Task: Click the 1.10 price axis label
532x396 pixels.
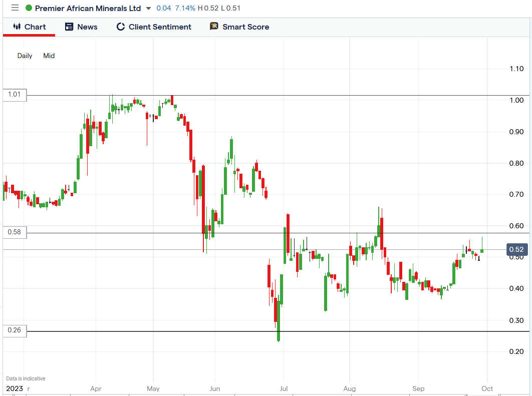Action: click(517, 69)
